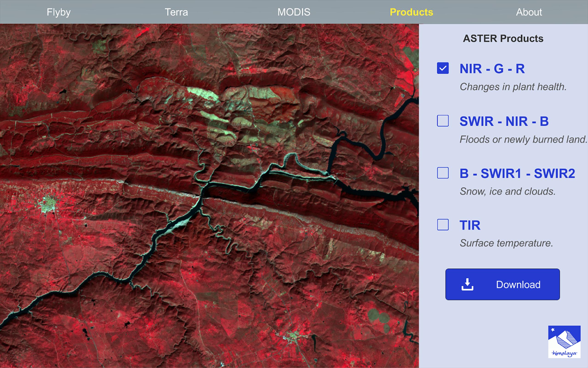The width and height of the screenshot is (588, 368).
Task: Click 'Floods or newly burned land.' text
Action: [x=523, y=139]
